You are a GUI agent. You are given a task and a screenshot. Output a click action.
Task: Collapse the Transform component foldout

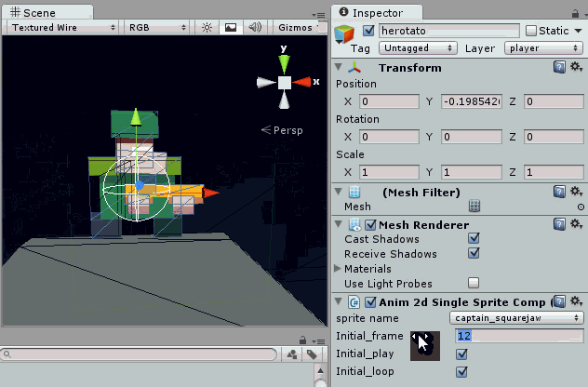(339, 67)
